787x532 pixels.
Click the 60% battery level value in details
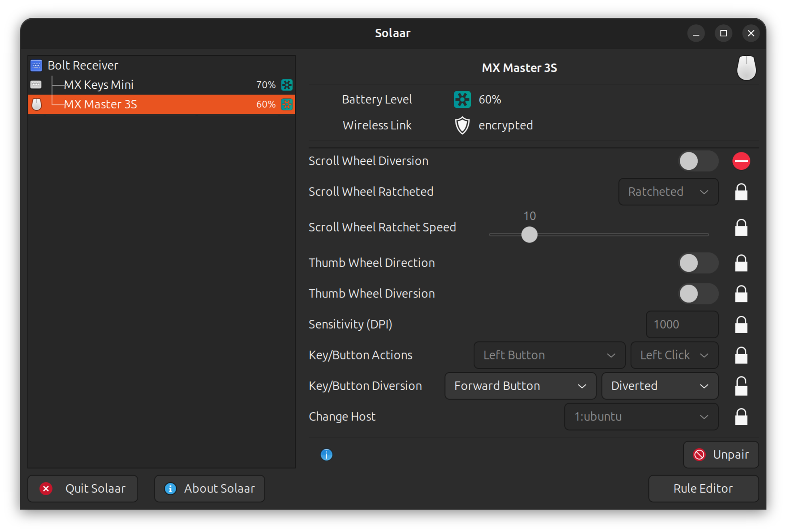[x=490, y=99]
